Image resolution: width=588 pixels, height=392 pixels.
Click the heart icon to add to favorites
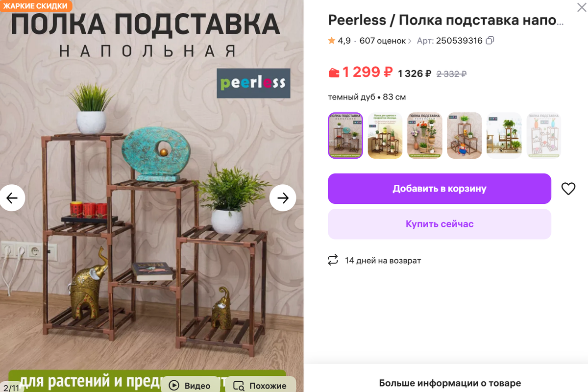[568, 189]
